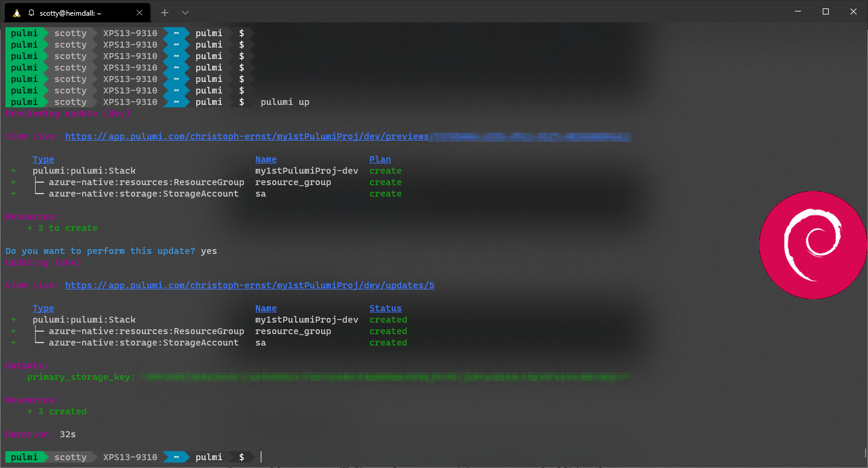Maximize the terminal window

point(826,12)
